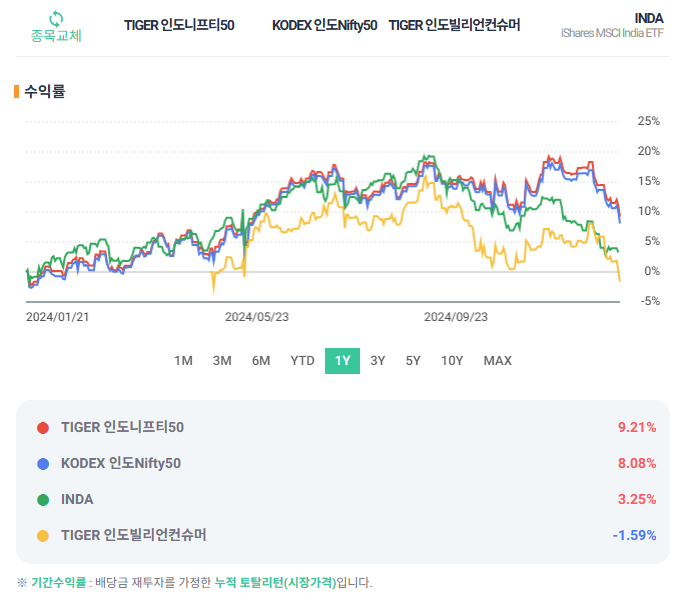The image size is (679, 604).
Task: Switch chart range to 3M
Action: pyautogui.click(x=222, y=361)
